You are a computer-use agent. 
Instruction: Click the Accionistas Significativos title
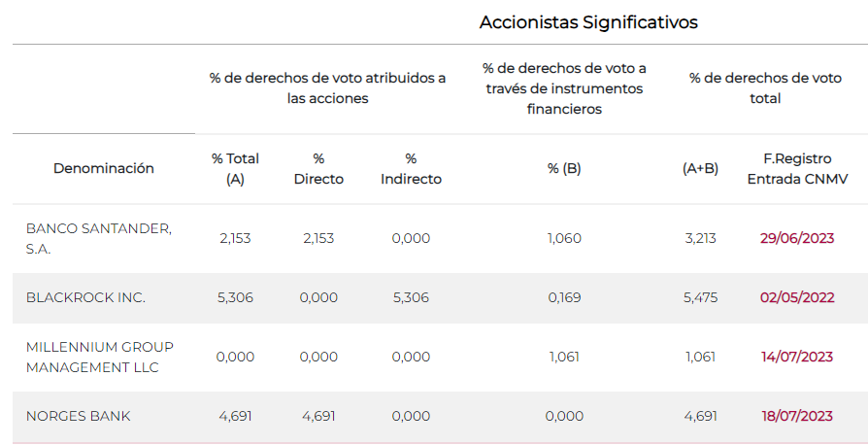(588, 22)
